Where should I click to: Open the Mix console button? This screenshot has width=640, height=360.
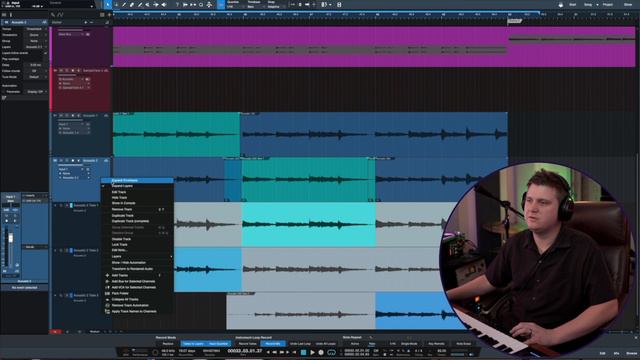click(616, 353)
